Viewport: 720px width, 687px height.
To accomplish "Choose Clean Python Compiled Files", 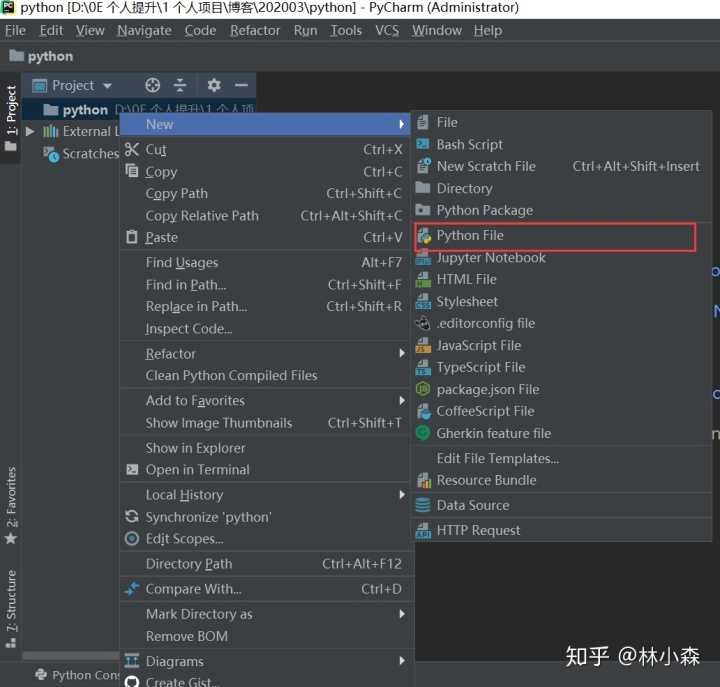I will tap(267, 375).
